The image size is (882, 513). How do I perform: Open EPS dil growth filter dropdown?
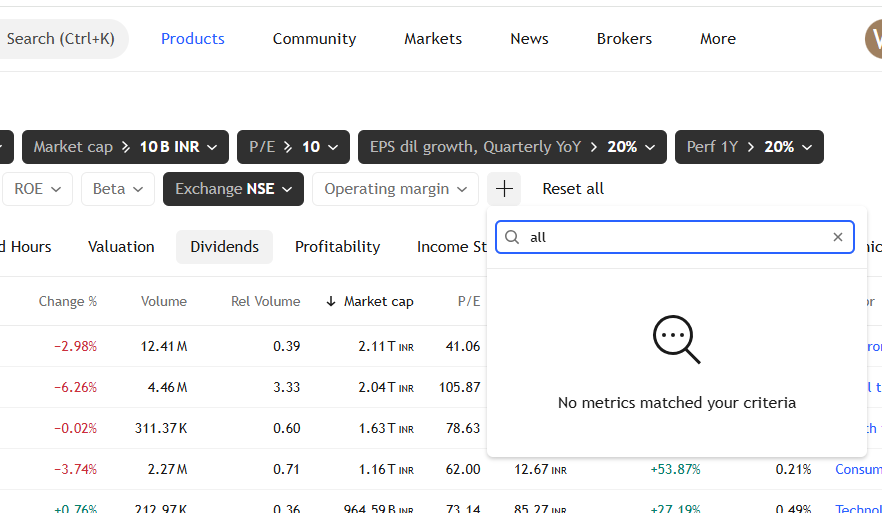click(512, 147)
